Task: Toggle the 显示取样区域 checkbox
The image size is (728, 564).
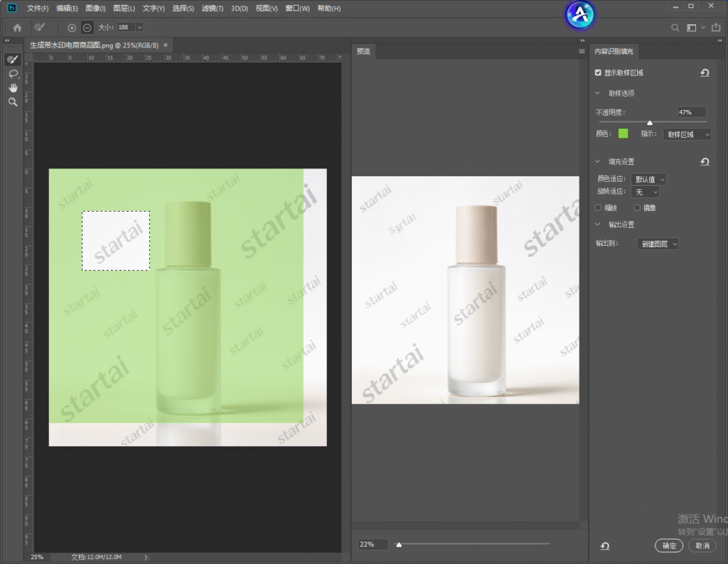Action: (x=598, y=73)
